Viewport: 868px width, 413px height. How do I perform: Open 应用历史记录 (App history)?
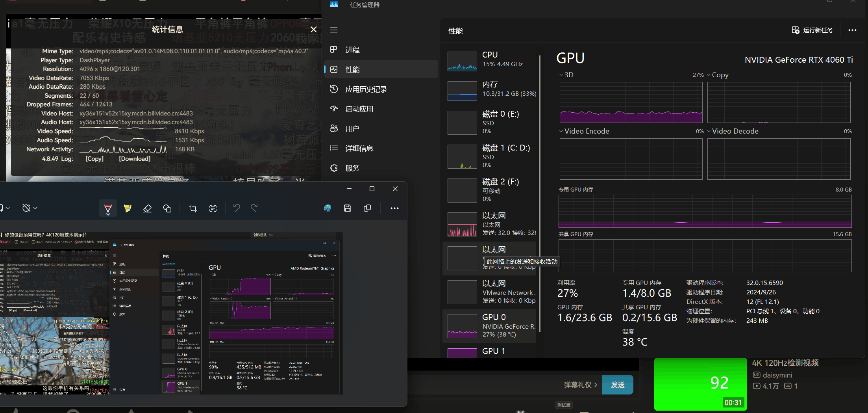pos(381,89)
